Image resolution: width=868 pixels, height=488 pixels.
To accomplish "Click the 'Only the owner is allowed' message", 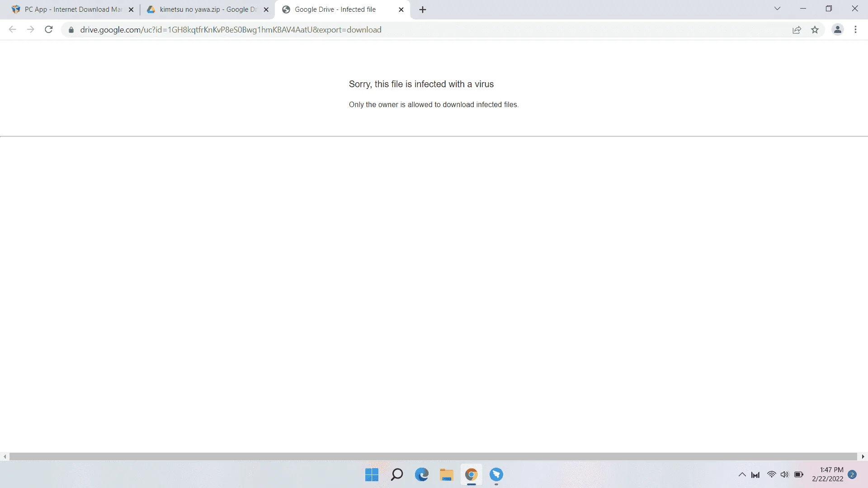I will [x=434, y=104].
